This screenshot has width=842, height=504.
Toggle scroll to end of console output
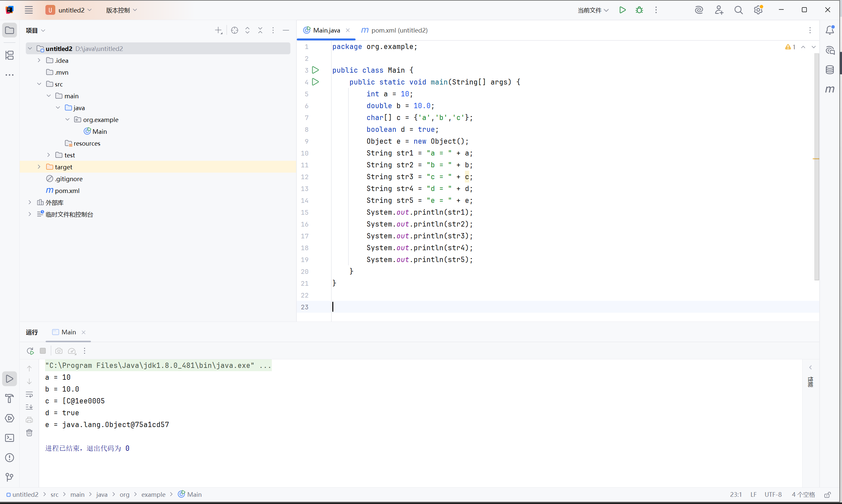[x=30, y=407]
